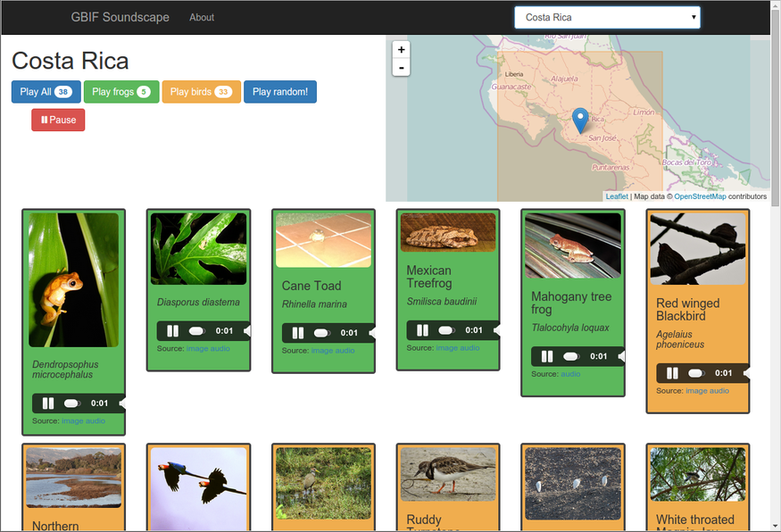Pause the Diasporus diastema audio player
Viewport: 781px width, 532px height.
[173, 331]
